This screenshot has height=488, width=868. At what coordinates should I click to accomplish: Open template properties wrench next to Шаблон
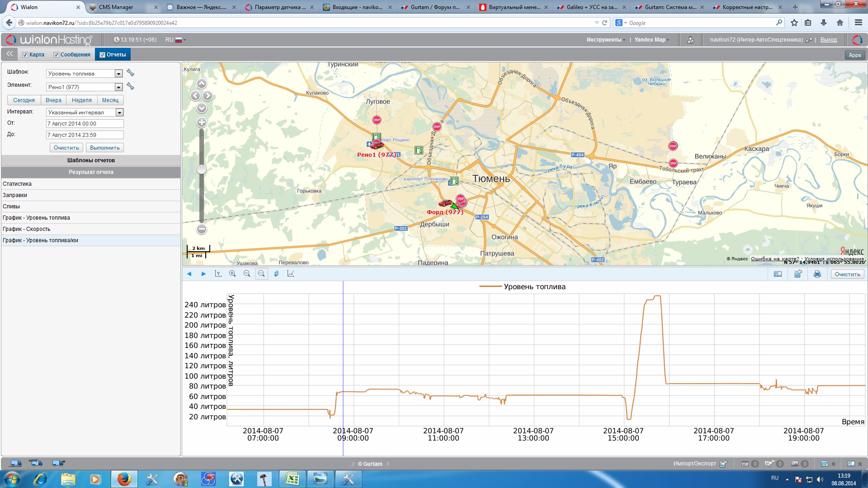131,73
